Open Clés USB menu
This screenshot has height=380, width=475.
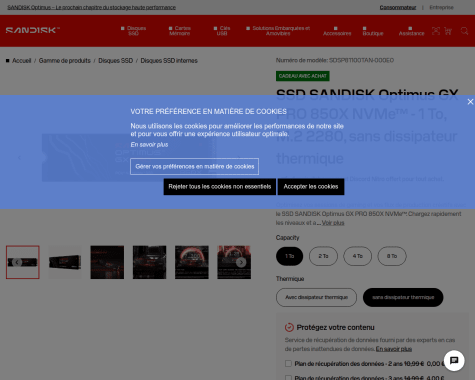click(x=222, y=31)
